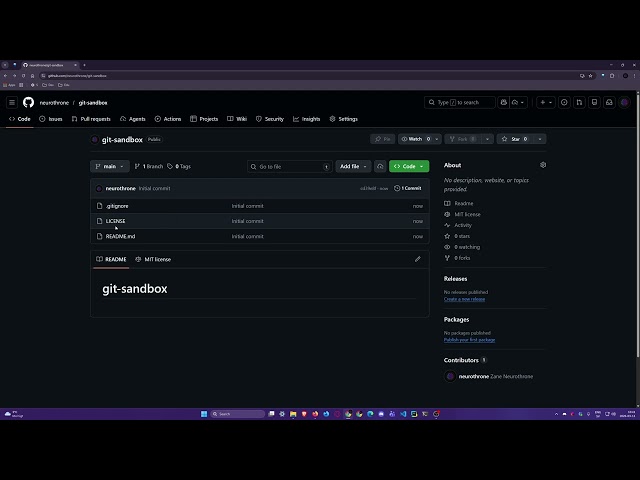Open neurothrone contributor profile link
The width and height of the screenshot is (640, 480).
pyautogui.click(x=474, y=377)
